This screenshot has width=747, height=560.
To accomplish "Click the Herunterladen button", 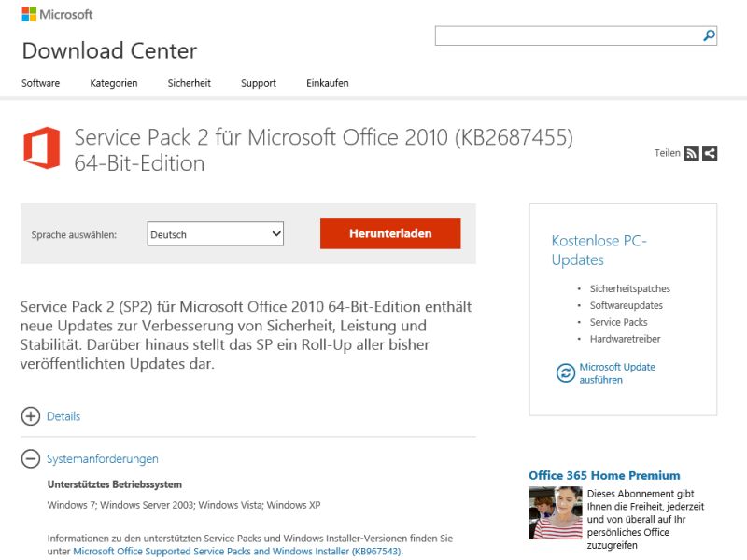I will click(390, 233).
